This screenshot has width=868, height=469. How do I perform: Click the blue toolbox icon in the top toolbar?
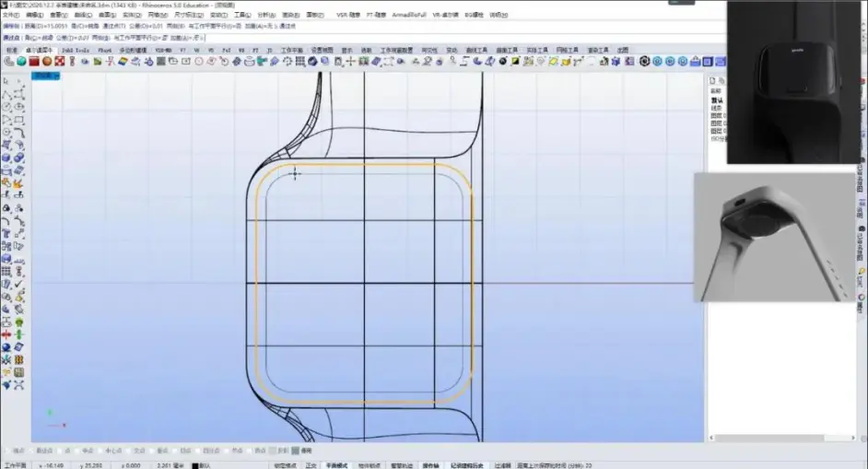point(696,62)
